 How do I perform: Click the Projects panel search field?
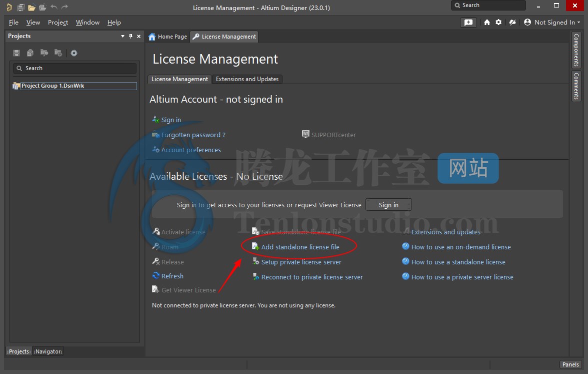pos(74,68)
